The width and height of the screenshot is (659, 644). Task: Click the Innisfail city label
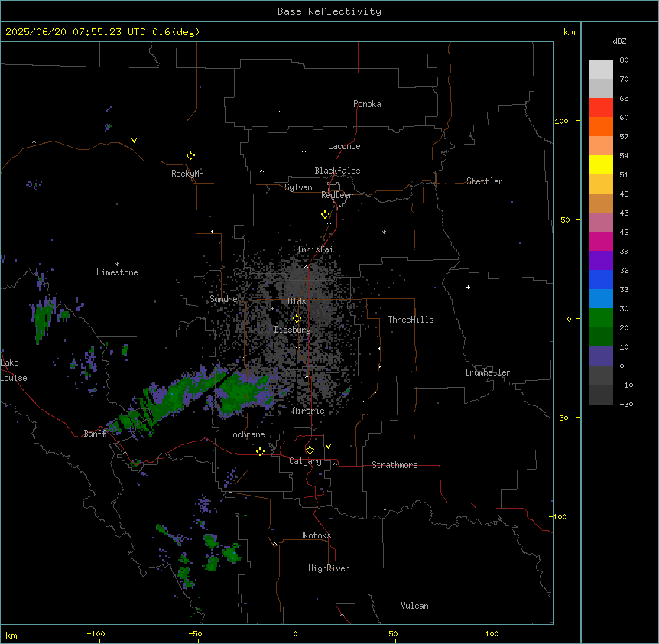coord(317,249)
